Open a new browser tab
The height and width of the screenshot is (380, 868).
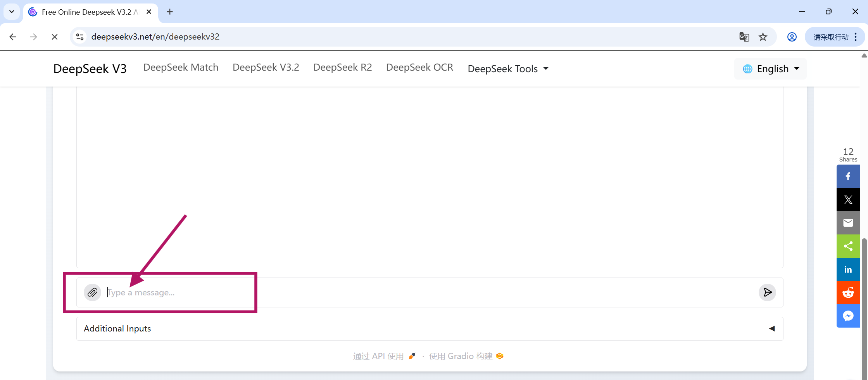pos(170,12)
